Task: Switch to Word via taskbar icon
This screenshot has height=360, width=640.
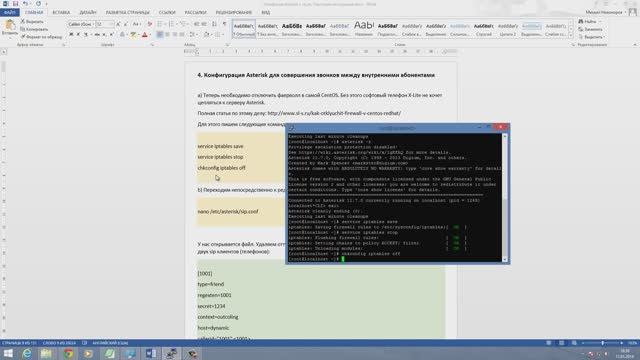Action: [x=151, y=353]
